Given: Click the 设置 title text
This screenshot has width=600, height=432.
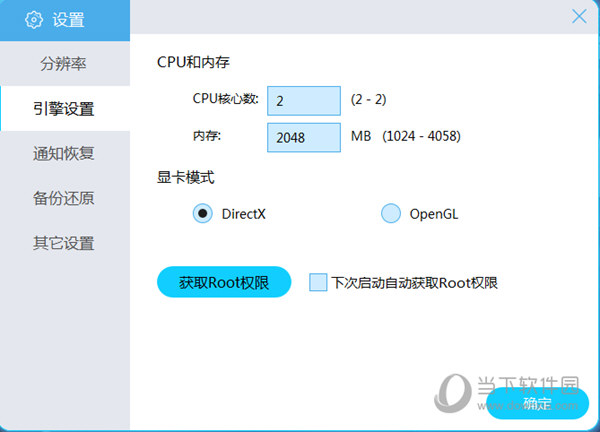Looking at the screenshot, I should (68, 20).
